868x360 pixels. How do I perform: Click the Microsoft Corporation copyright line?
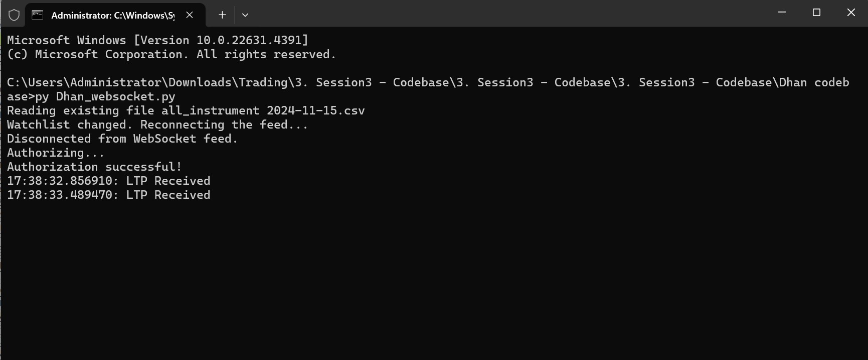pos(171,54)
